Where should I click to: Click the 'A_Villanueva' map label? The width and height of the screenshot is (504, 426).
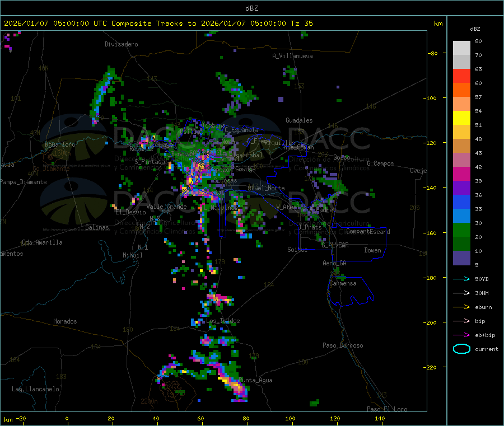point(292,56)
